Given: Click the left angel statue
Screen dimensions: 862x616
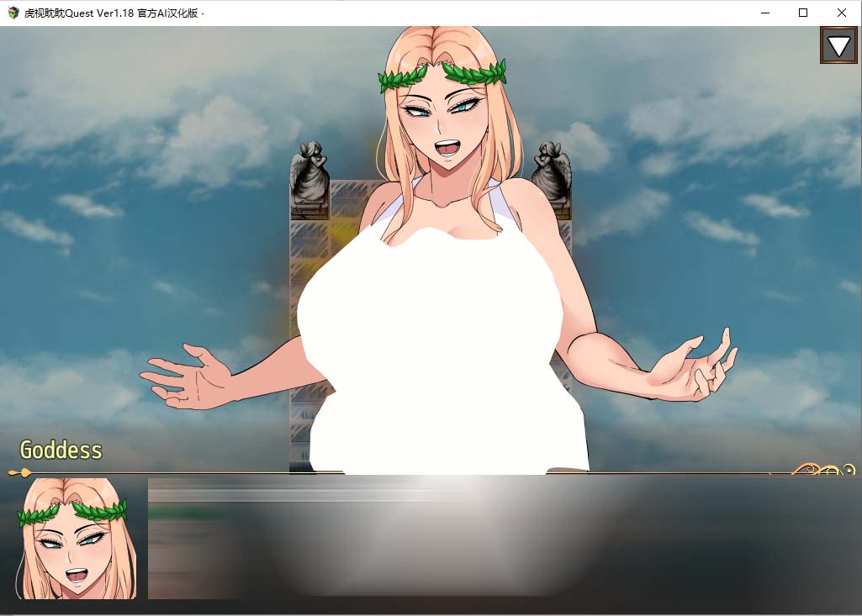Looking at the screenshot, I should (309, 174).
